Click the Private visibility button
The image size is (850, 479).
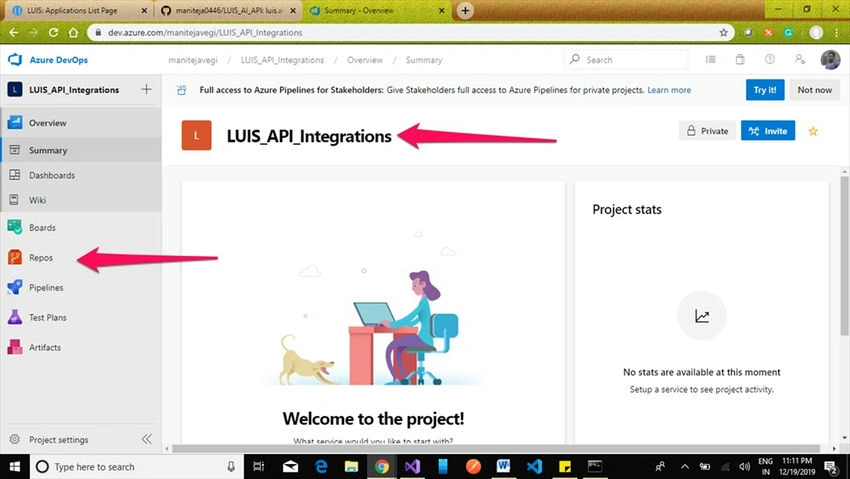coord(707,131)
